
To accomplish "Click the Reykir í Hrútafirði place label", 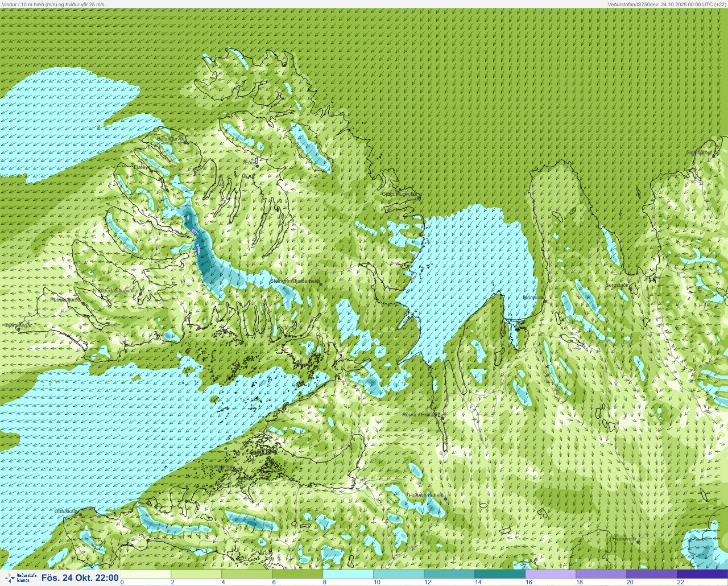I will point(421,415).
